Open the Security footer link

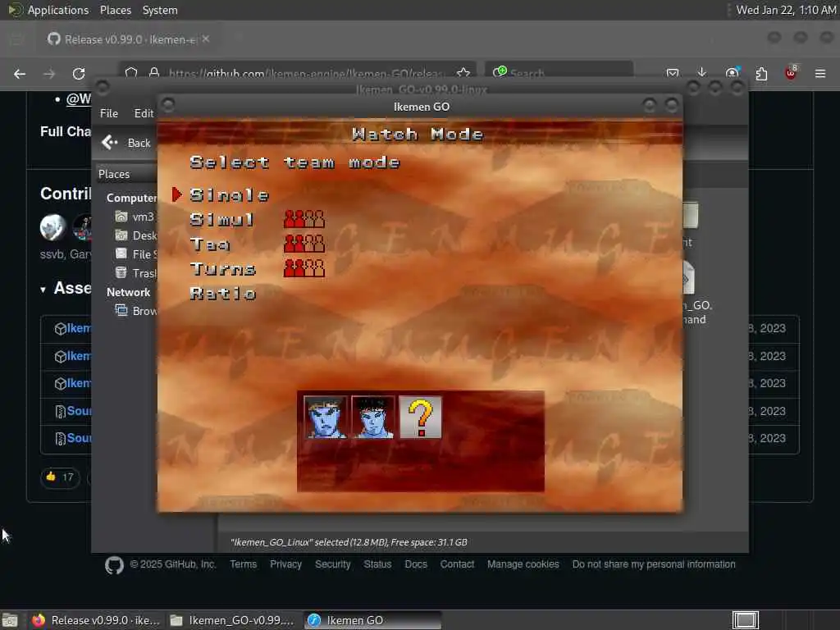333,564
